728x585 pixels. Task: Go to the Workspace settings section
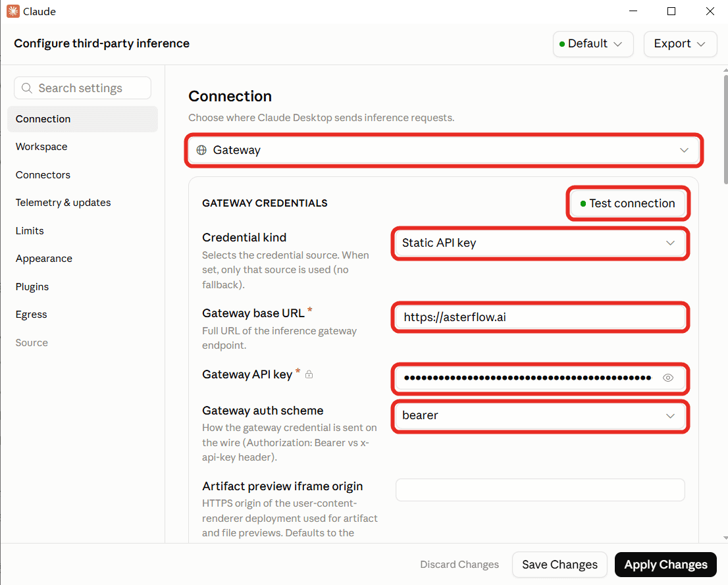pos(83,147)
